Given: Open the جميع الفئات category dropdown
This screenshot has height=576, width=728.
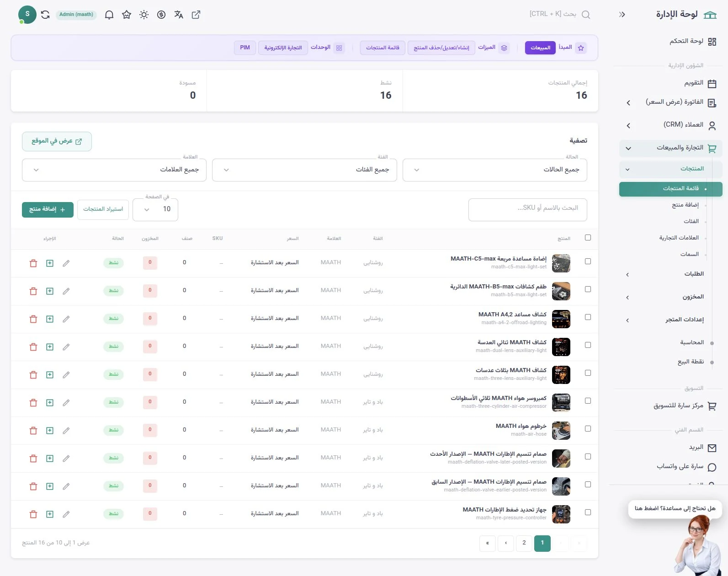Looking at the screenshot, I should [x=304, y=170].
